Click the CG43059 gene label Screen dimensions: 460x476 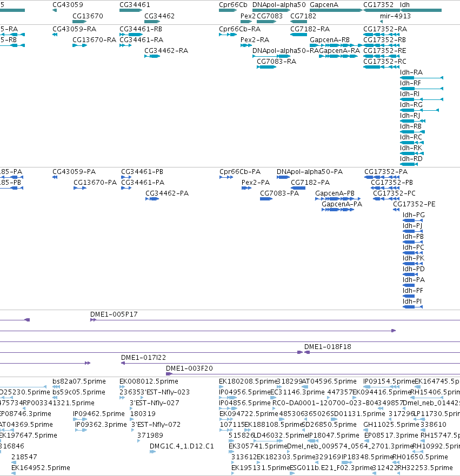(x=68, y=5)
